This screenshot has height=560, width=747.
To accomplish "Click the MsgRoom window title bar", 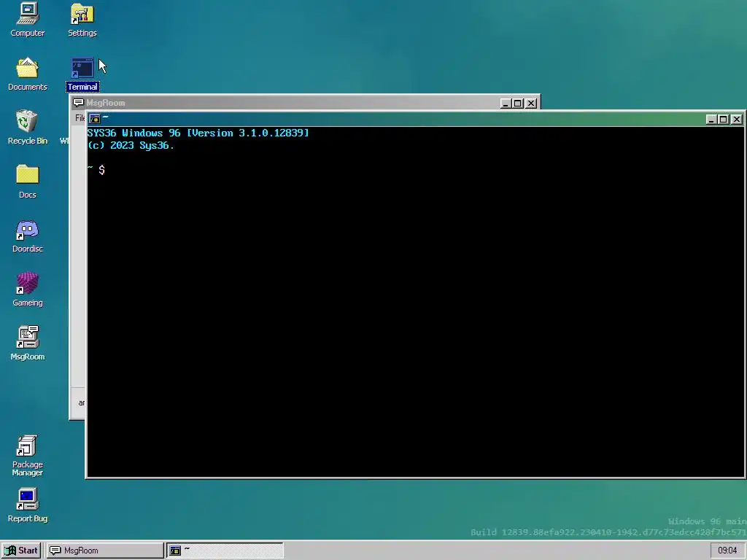I will click(x=305, y=103).
